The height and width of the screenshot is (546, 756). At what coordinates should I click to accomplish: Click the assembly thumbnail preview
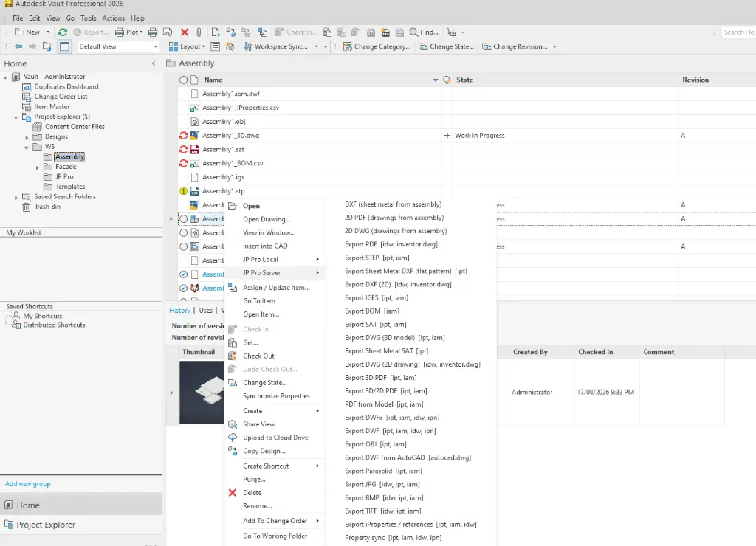pyautogui.click(x=202, y=393)
